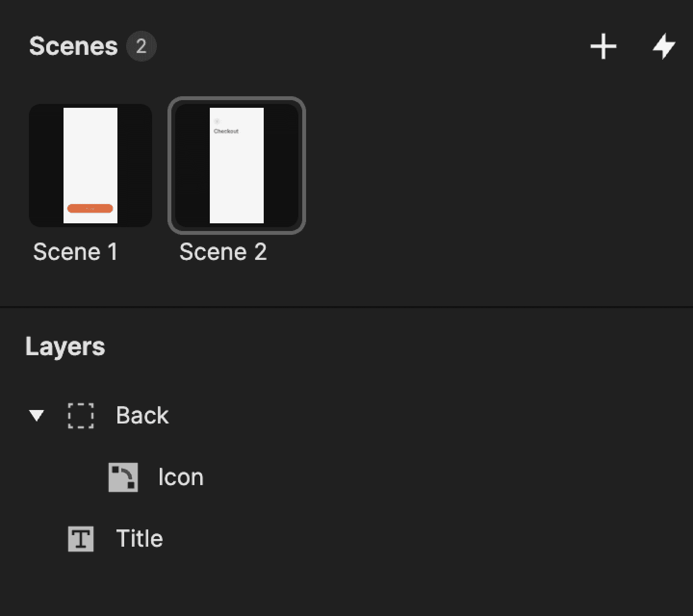This screenshot has width=693, height=616.
Task: Select the Back layer
Action: click(142, 416)
